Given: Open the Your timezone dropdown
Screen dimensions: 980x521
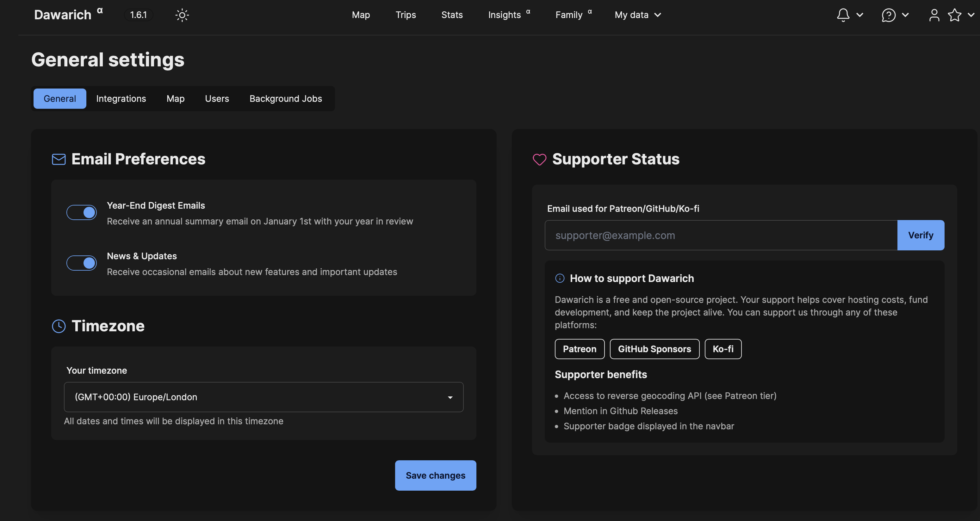Looking at the screenshot, I should coord(263,397).
